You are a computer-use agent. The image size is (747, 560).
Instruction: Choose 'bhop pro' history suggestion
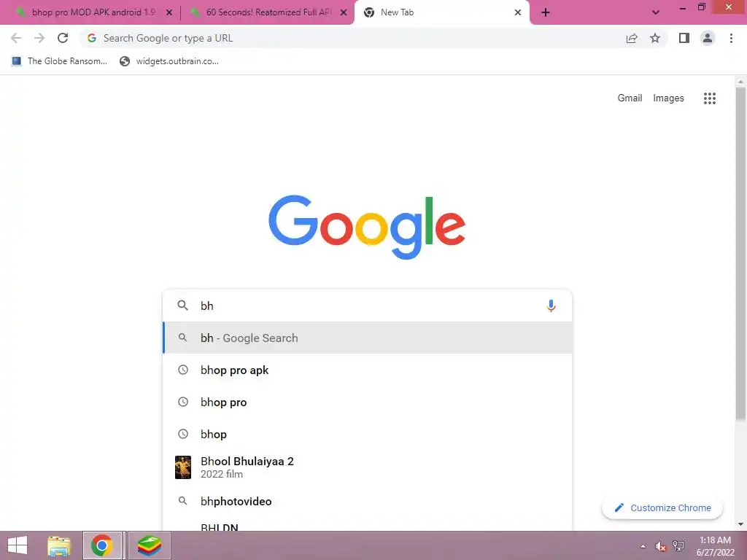[x=368, y=402]
